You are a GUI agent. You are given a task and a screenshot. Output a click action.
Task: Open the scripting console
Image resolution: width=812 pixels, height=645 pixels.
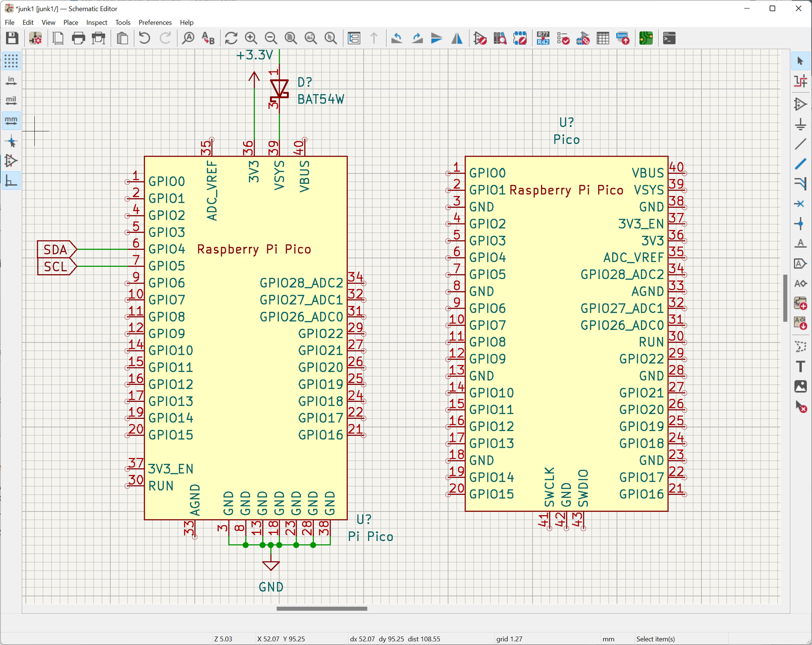pyautogui.click(x=669, y=38)
